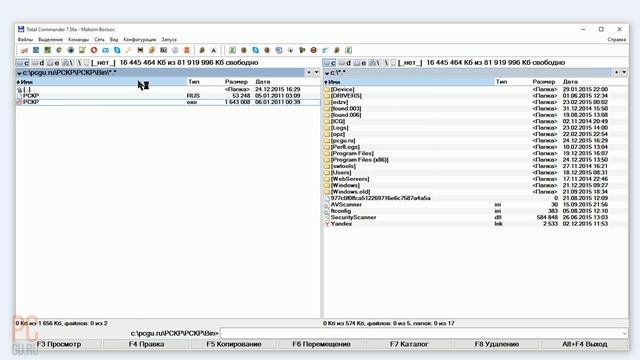640x360 pixels.
Task: Select the [Users] folder
Action: click(476, 173)
